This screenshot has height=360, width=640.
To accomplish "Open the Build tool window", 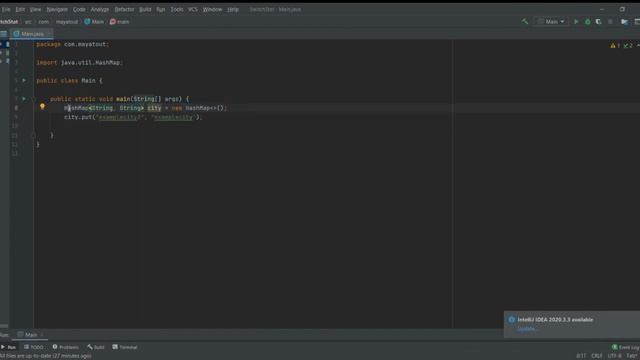I will (x=96, y=347).
